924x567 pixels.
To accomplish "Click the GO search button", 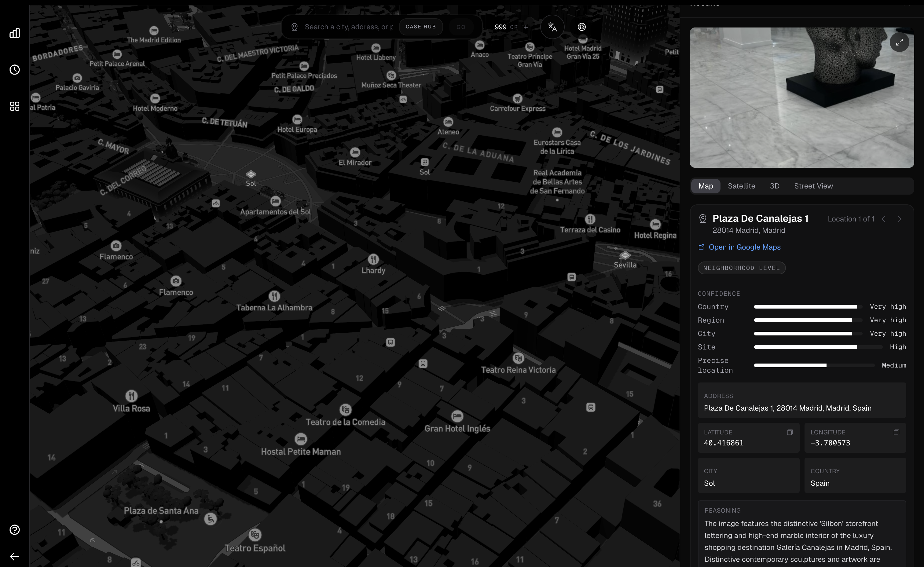I will point(461,27).
